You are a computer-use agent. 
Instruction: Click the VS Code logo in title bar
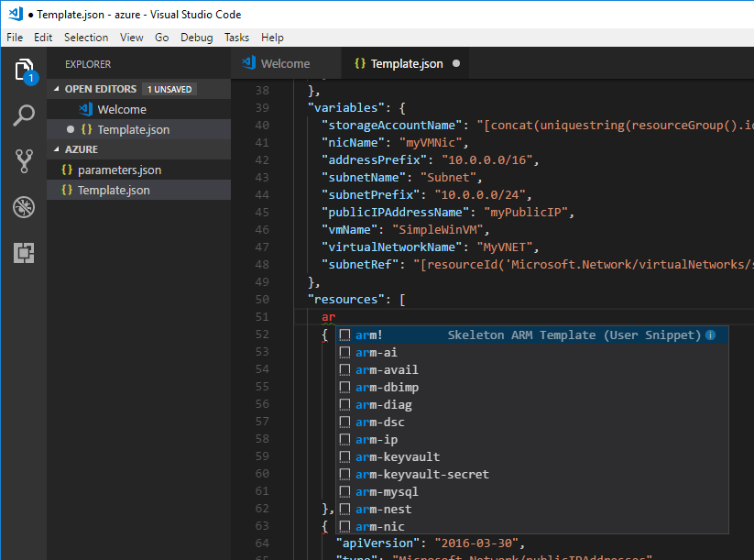click(16, 14)
